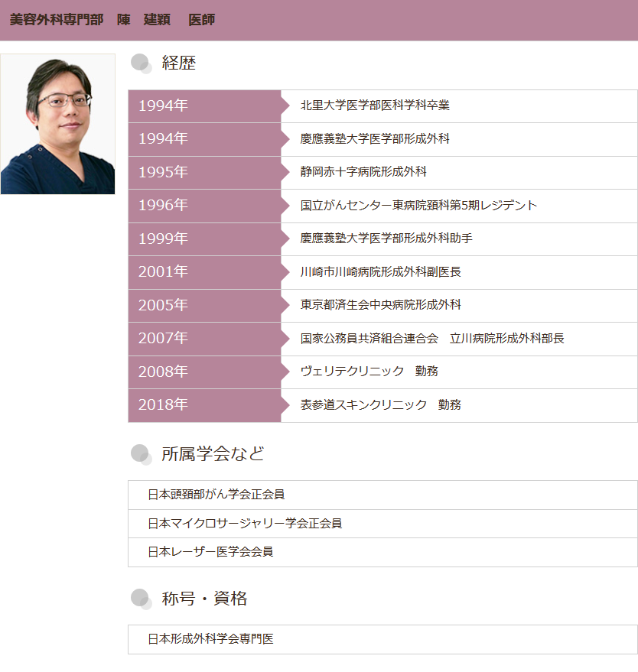Click the 2018年 year label
638x672 pixels.
(163, 404)
